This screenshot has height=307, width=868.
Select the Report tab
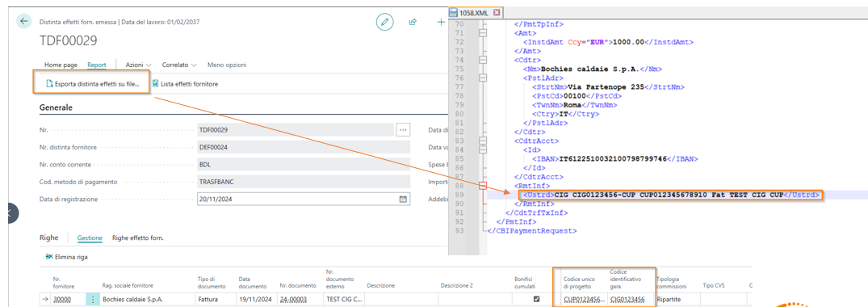point(97,65)
